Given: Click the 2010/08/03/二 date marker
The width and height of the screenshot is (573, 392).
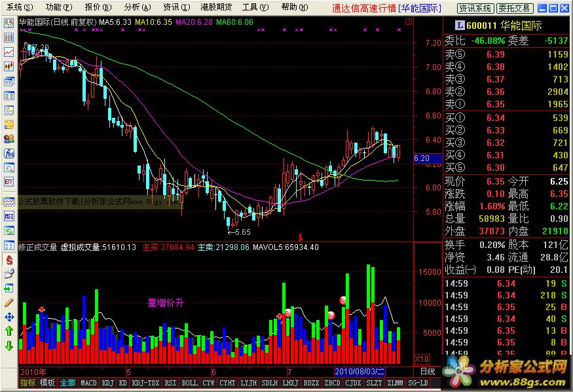Looking at the screenshot, I should pos(360,372).
